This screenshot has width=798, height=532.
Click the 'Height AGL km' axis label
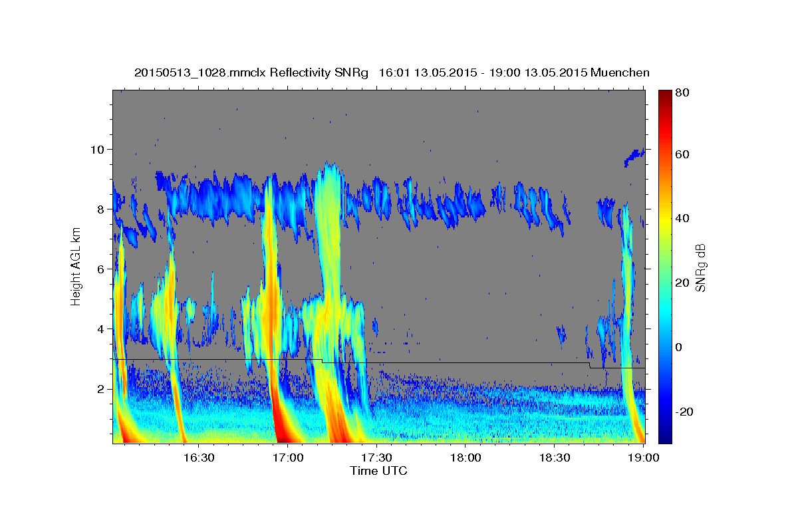point(76,267)
